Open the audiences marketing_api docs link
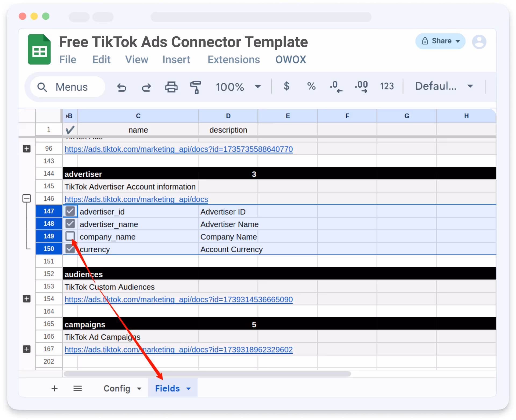 [178, 300]
